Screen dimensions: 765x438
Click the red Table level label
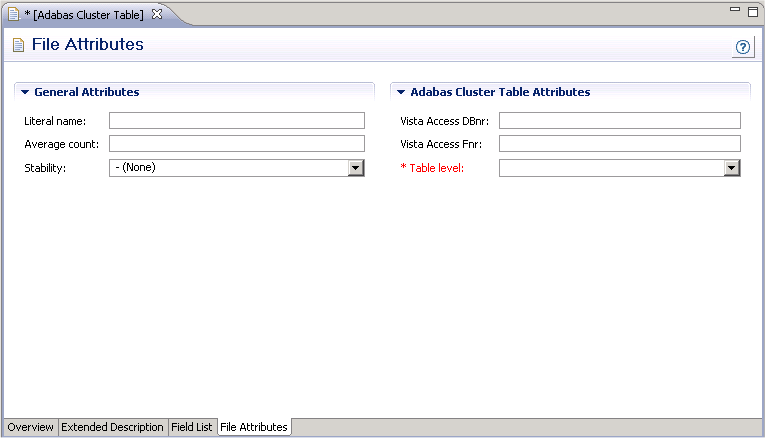pos(436,168)
